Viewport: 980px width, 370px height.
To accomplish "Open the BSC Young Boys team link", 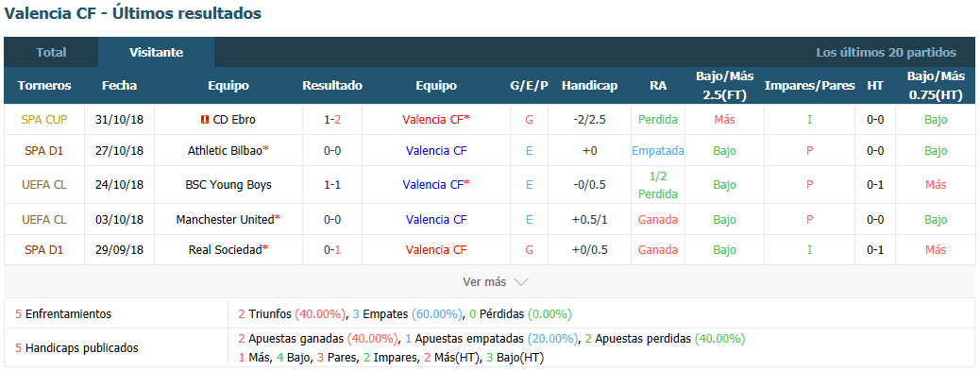I will pyautogui.click(x=228, y=184).
